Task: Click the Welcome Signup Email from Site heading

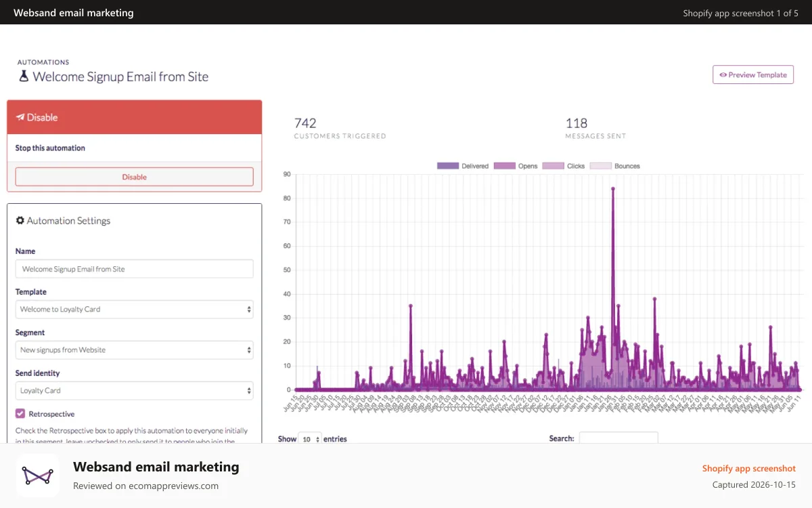Action: click(120, 77)
